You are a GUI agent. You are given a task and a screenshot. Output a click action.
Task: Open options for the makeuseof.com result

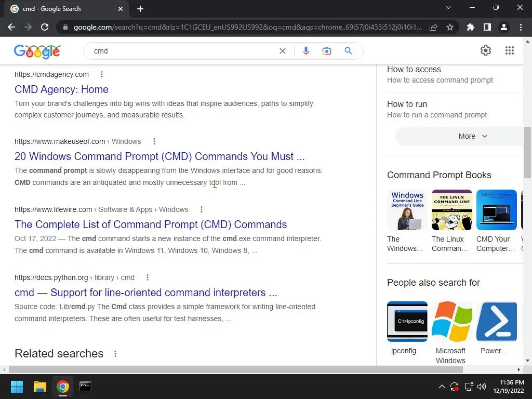click(154, 141)
